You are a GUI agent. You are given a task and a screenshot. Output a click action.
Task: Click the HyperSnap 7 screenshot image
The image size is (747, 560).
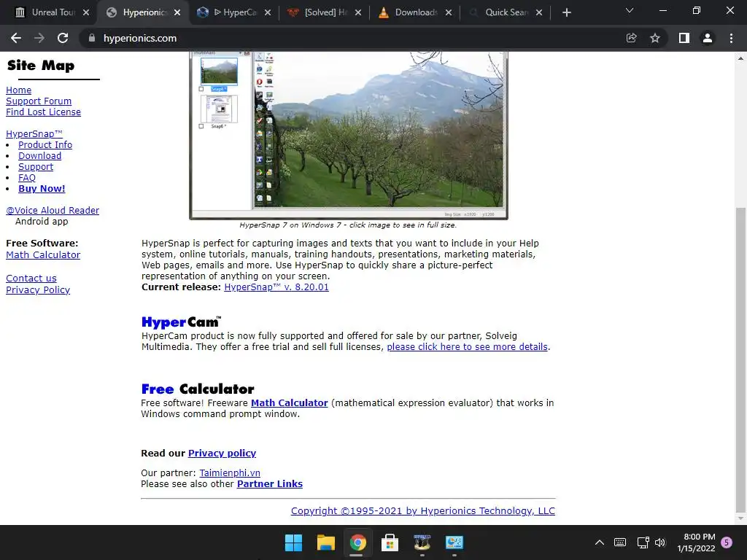click(349, 135)
